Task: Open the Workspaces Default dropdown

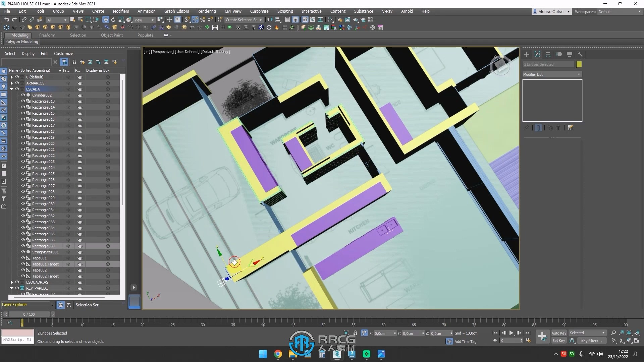Action: point(620,11)
